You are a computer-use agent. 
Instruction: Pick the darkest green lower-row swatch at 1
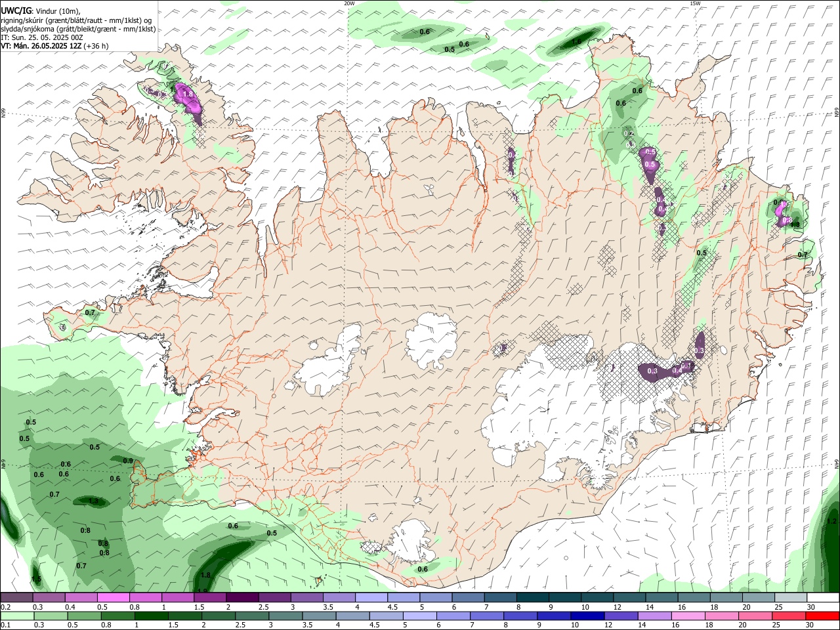tap(151, 616)
